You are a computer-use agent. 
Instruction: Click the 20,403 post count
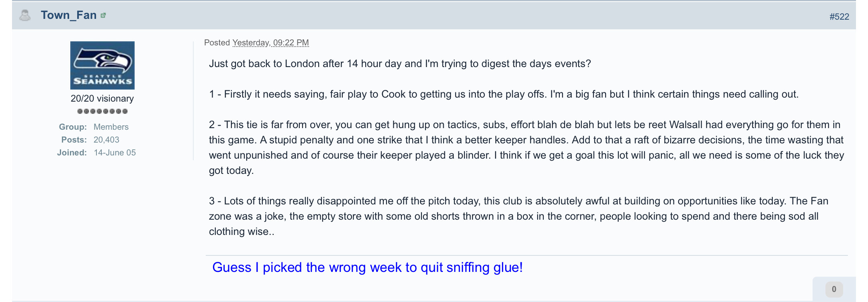tap(106, 140)
